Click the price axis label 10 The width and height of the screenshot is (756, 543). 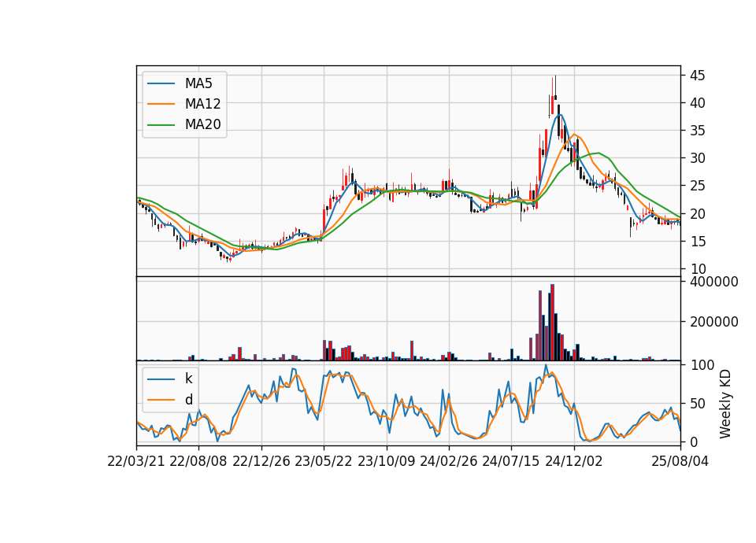[697, 269]
